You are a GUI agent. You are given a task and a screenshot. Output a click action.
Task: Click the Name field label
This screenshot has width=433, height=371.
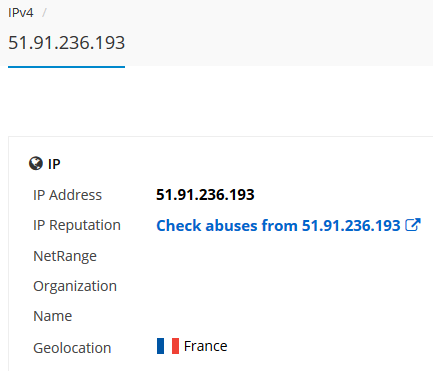point(53,316)
